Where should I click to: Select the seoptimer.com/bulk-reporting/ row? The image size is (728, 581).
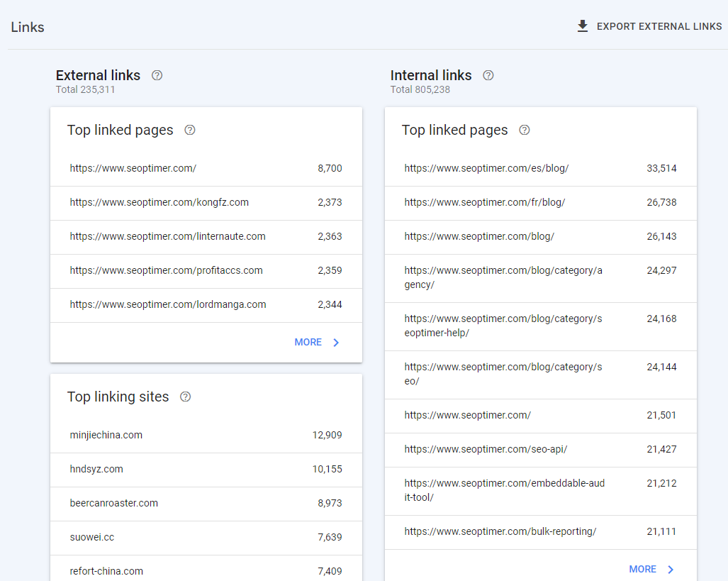[540, 532]
